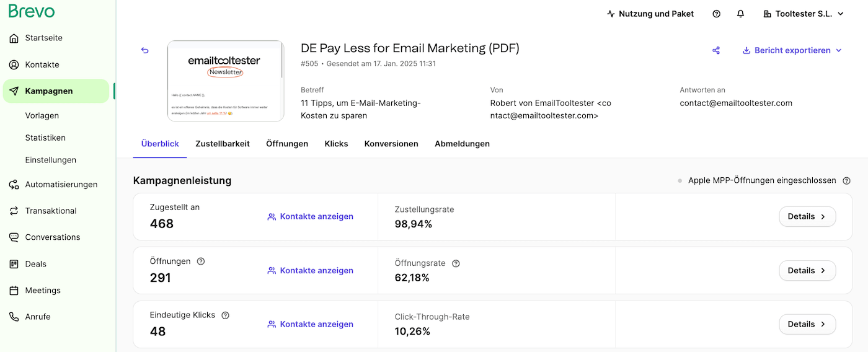
Task: Click Details in Öffnungen row
Action: (807, 271)
